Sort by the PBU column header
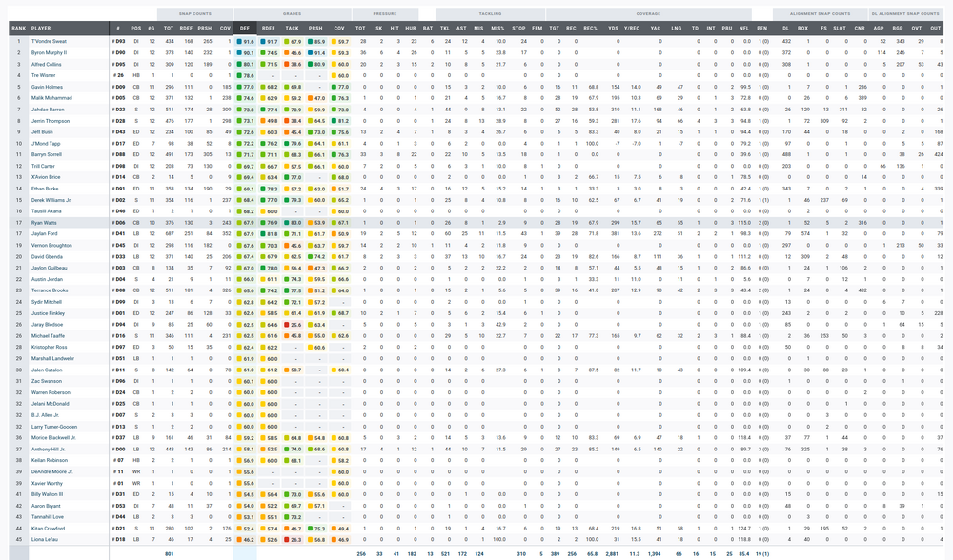 point(727,30)
